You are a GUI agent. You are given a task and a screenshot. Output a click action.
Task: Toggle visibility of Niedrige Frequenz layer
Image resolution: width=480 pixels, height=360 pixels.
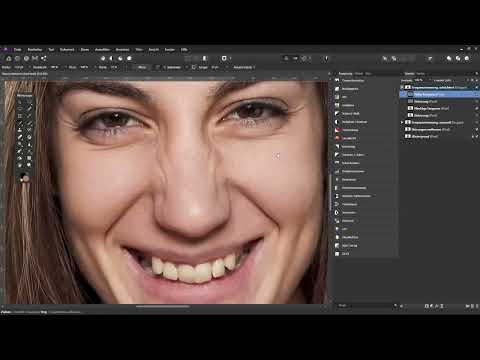pos(476,108)
